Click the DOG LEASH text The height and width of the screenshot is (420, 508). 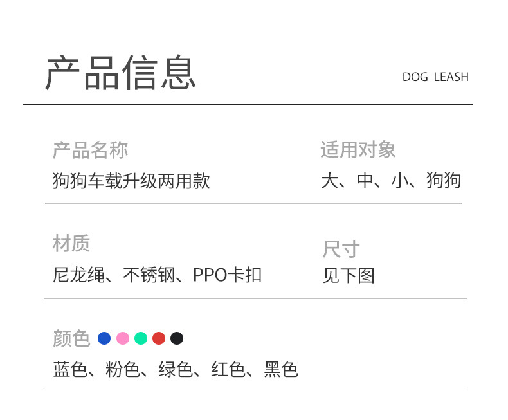[x=435, y=77]
